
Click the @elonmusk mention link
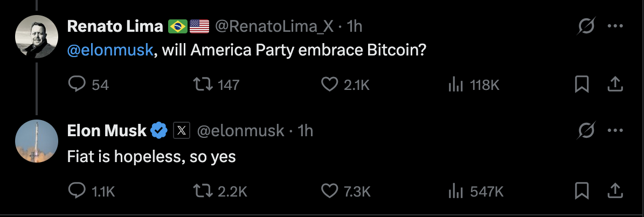[x=110, y=50]
